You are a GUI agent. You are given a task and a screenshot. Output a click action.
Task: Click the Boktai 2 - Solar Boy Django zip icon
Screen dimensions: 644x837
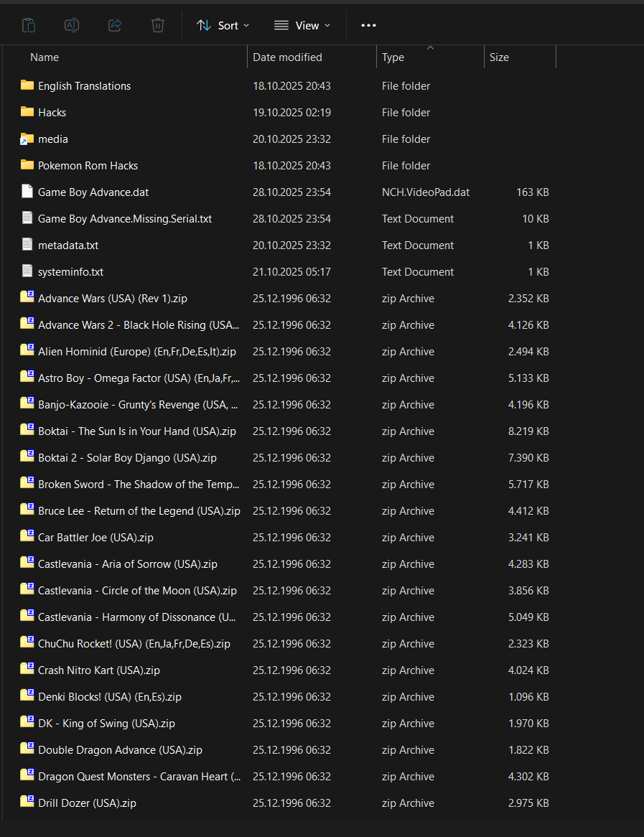coord(27,457)
